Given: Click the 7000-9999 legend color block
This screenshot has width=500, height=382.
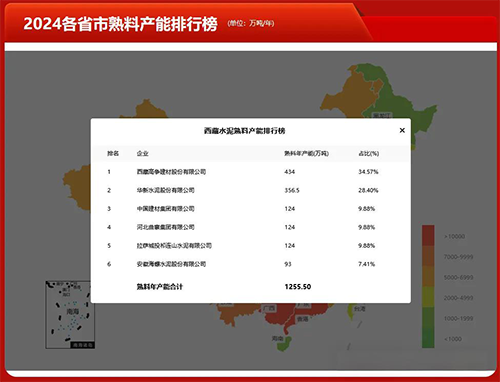Looking at the screenshot, I should point(428,256).
